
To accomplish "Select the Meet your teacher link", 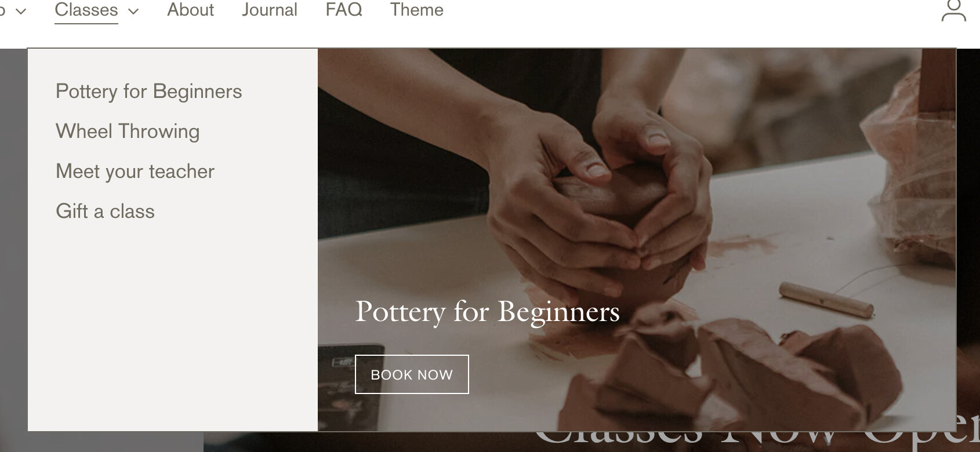I will pos(135,172).
